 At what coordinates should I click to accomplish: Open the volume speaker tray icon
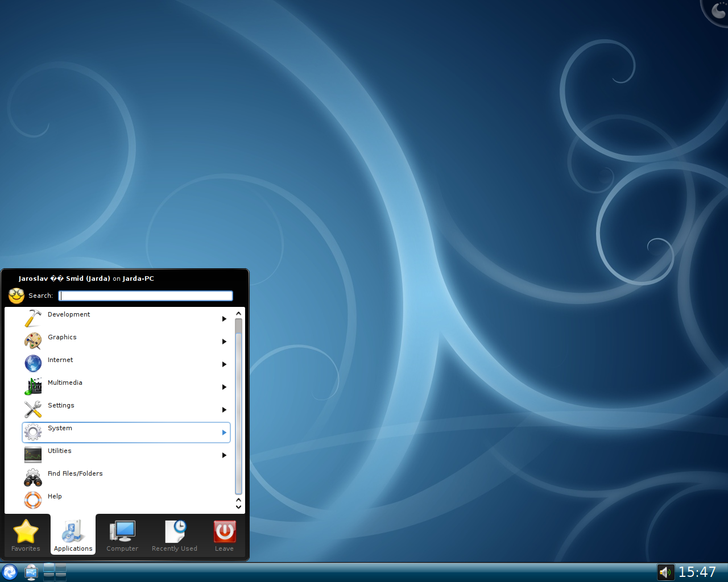(x=665, y=572)
